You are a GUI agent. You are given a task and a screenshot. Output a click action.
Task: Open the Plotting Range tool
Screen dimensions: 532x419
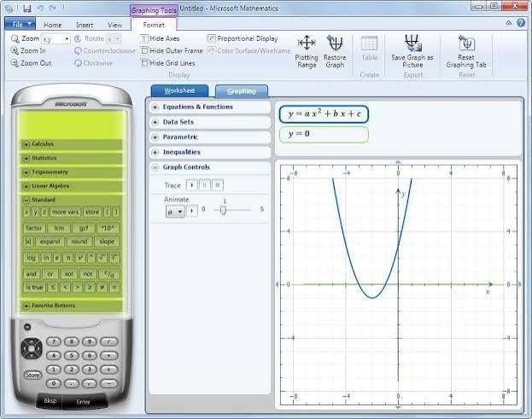[307, 51]
